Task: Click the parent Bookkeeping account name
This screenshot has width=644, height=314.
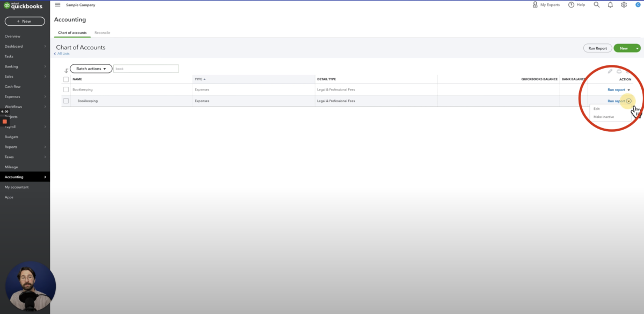Action: tap(83, 89)
